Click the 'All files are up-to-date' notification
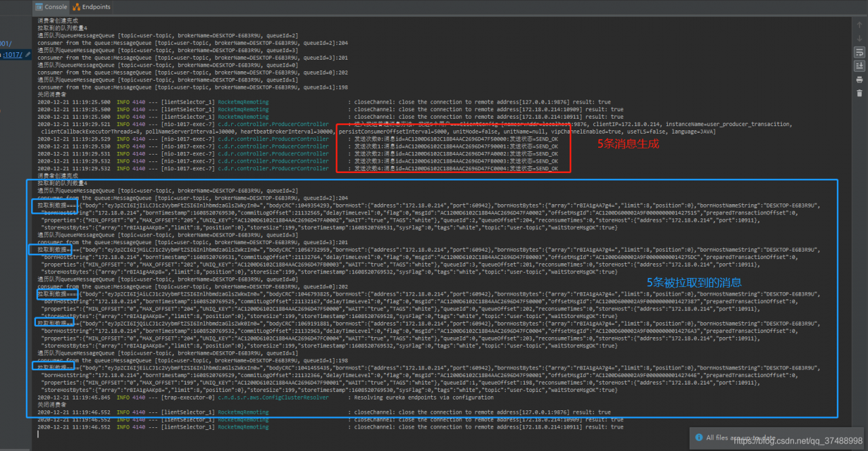The image size is (868, 451). pos(739,437)
